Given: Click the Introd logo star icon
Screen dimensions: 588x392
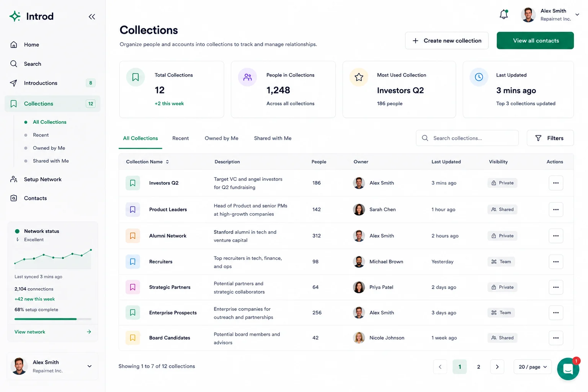Looking at the screenshot, I should pos(15,16).
